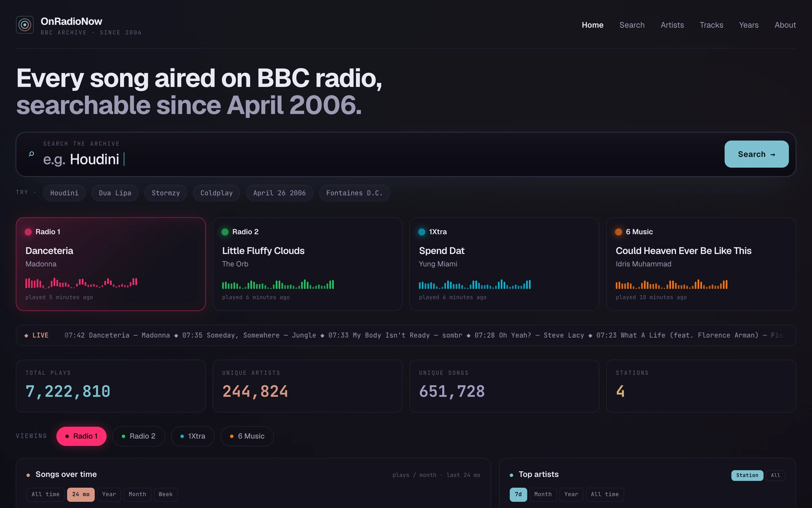The width and height of the screenshot is (812, 508).
Task: Click the pink Radio 1 station dot
Action: click(28, 232)
